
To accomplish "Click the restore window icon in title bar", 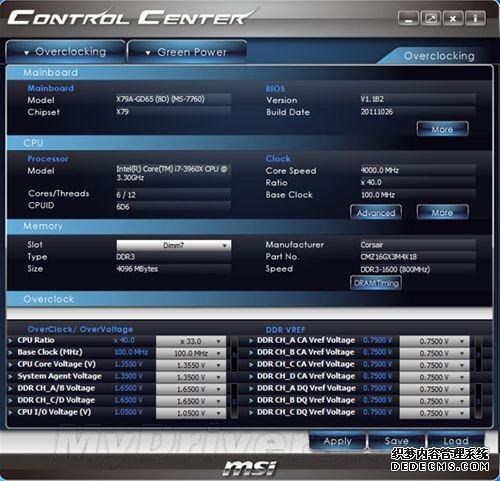I will 431,18.
